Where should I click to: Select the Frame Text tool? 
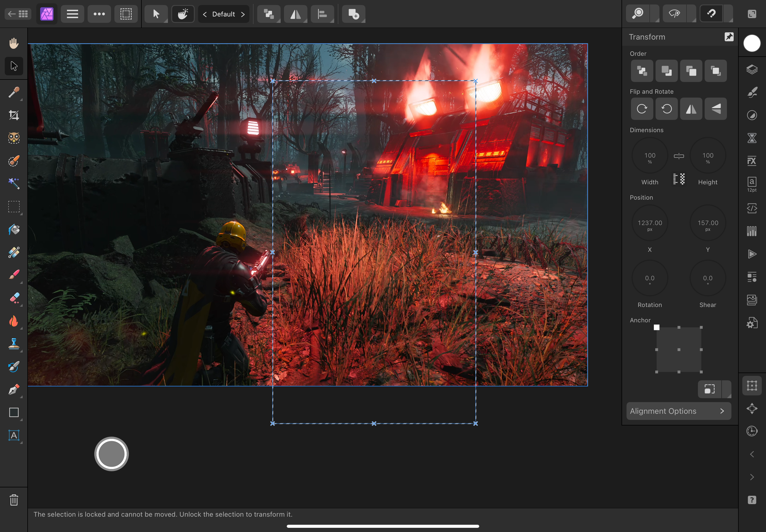[x=14, y=435]
